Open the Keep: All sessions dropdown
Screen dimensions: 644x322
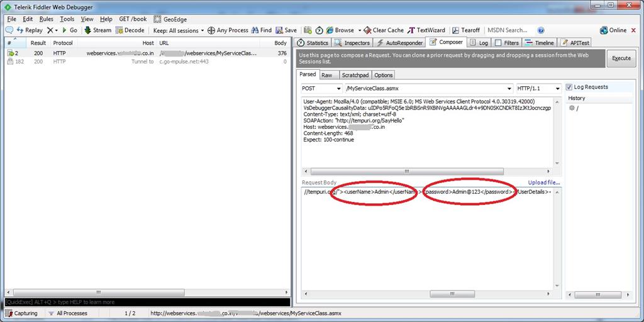[x=178, y=30]
